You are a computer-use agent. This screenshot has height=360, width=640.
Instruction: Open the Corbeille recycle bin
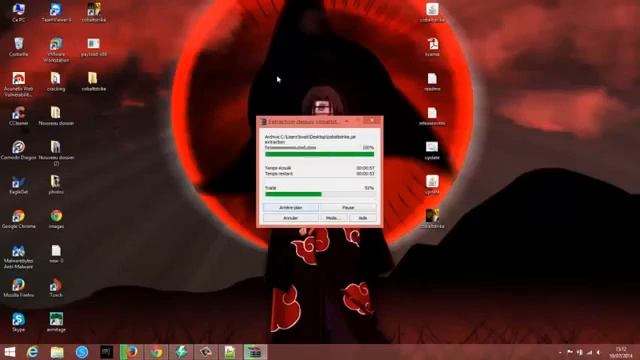click(18, 47)
